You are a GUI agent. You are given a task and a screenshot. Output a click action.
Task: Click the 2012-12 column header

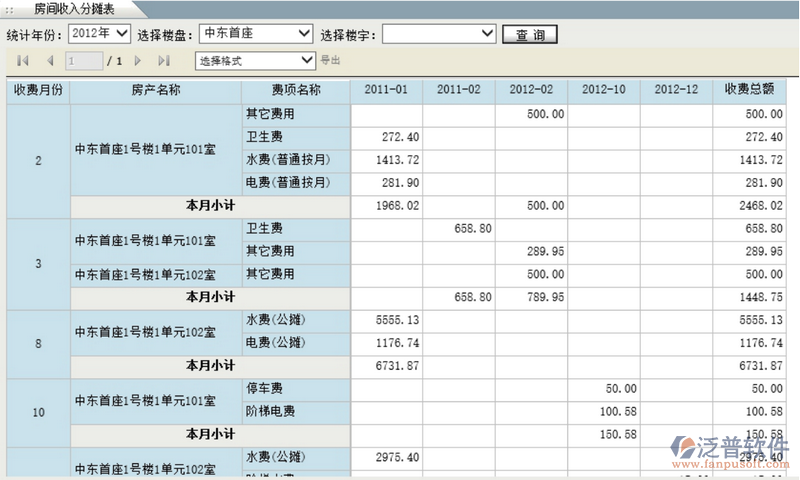tap(676, 90)
